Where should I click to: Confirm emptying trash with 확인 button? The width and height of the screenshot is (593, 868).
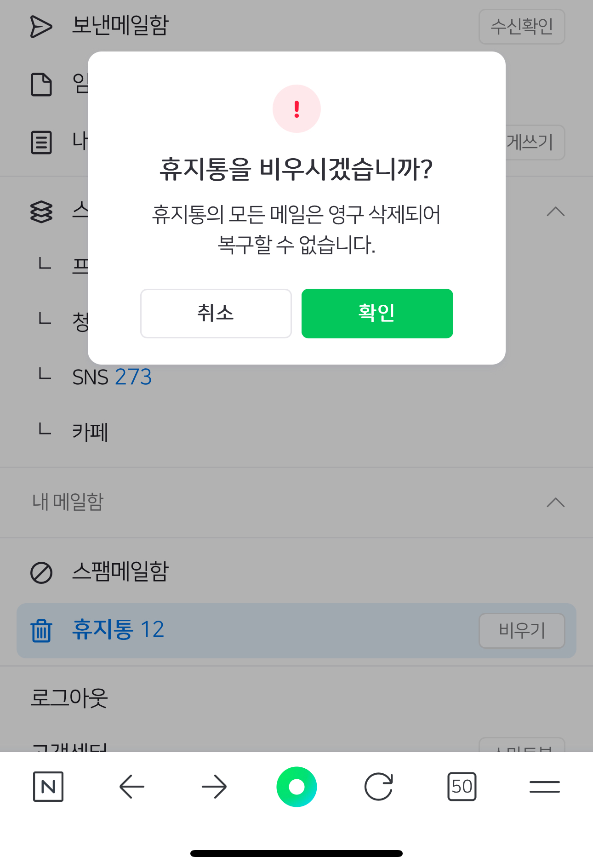coord(377,314)
